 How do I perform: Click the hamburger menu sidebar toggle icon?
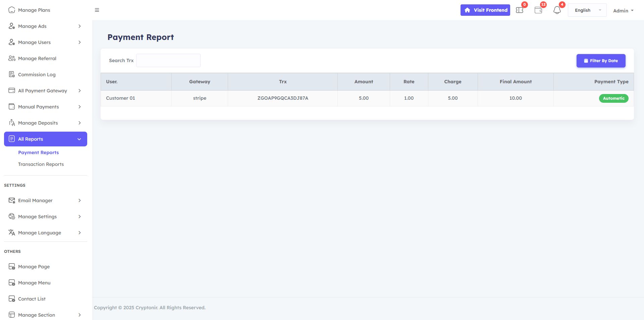(97, 10)
